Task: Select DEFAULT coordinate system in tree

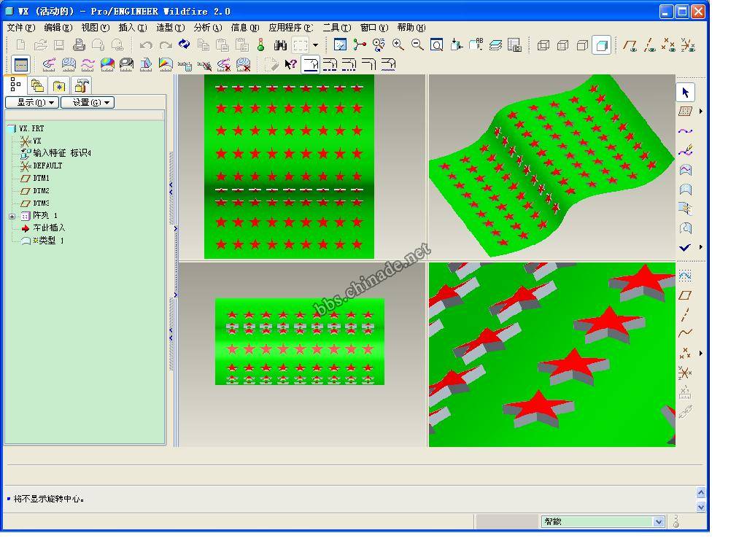Action: (x=47, y=166)
